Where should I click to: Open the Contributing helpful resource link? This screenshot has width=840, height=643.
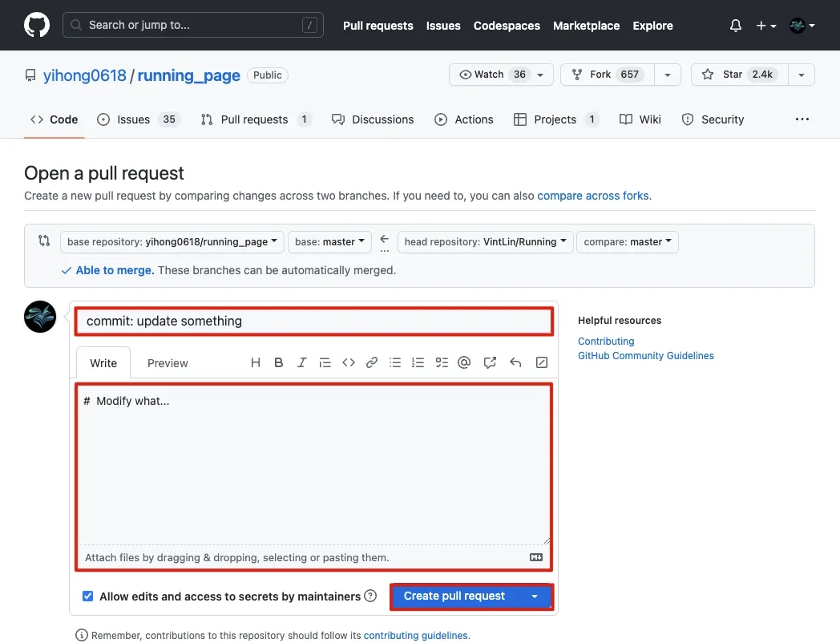pos(606,342)
